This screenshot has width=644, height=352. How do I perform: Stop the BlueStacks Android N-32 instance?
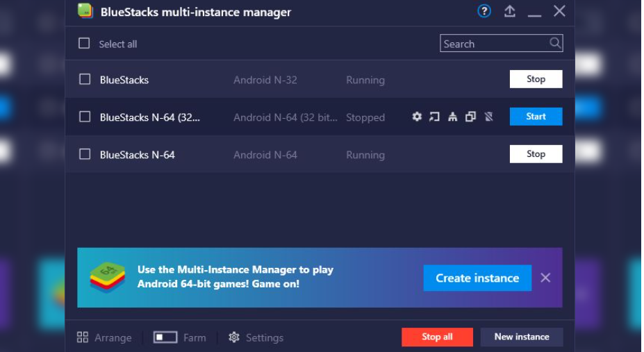pyautogui.click(x=536, y=79)
